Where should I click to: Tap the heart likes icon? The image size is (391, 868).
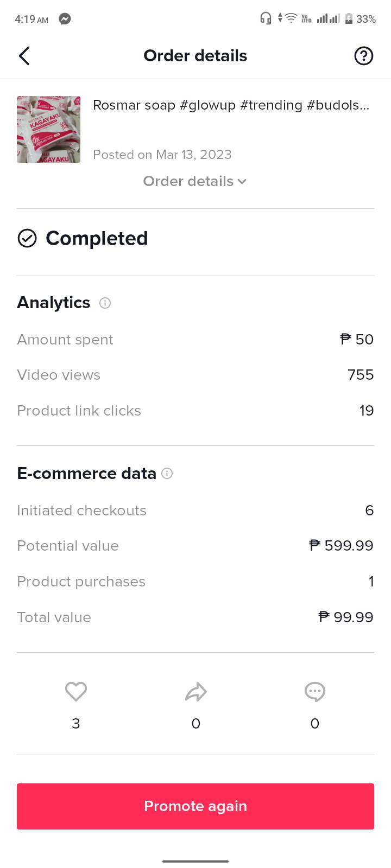click(76, 692)
